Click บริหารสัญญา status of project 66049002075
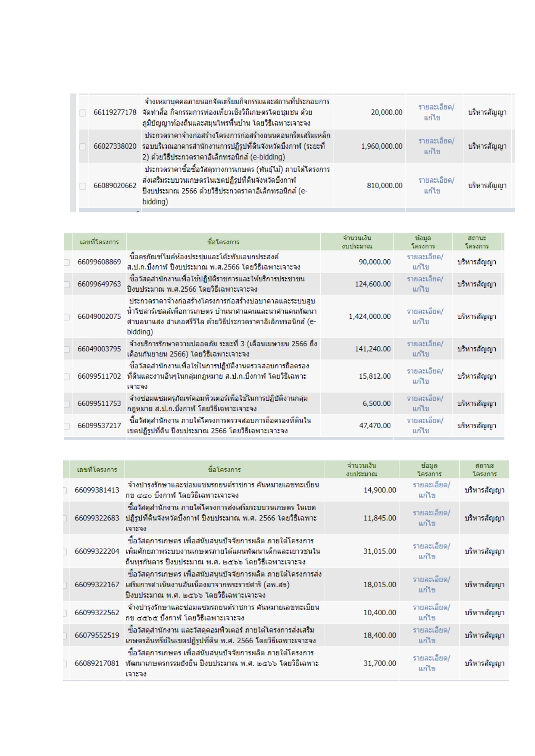This screenshot has width=535, height=756. pyautogui.click(x=477, y=317)
